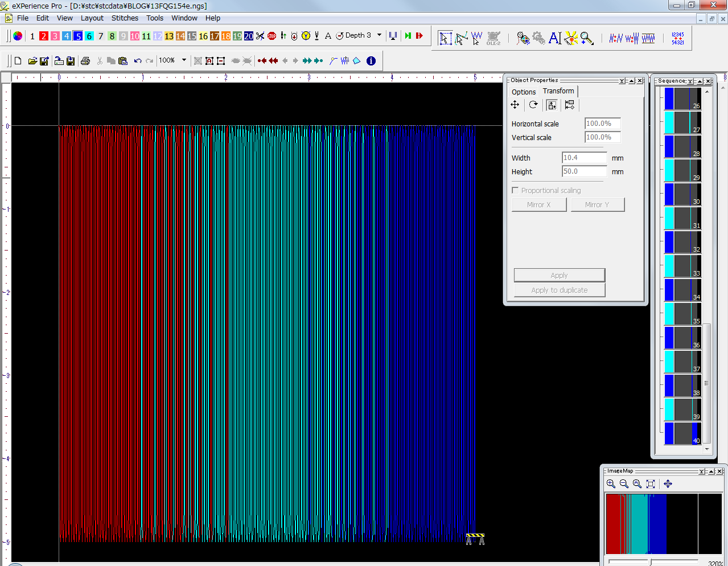
Task: Open the Help menu
Action: [213, 18]
